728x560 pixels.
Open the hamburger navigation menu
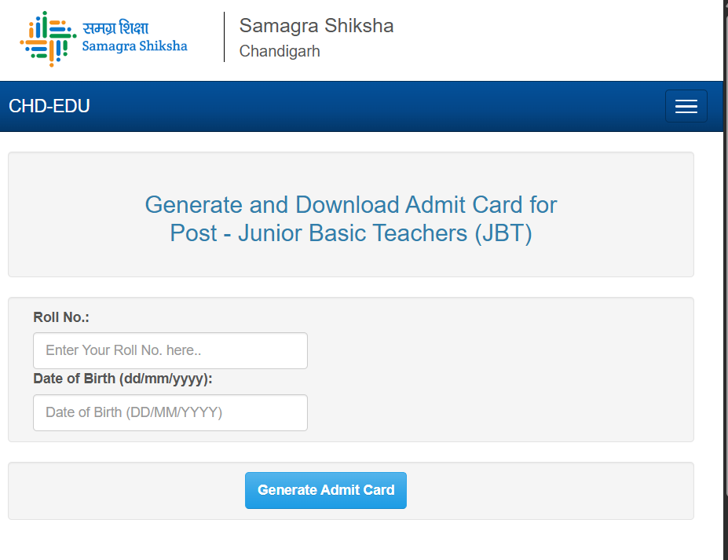click(x=686, y=106)
